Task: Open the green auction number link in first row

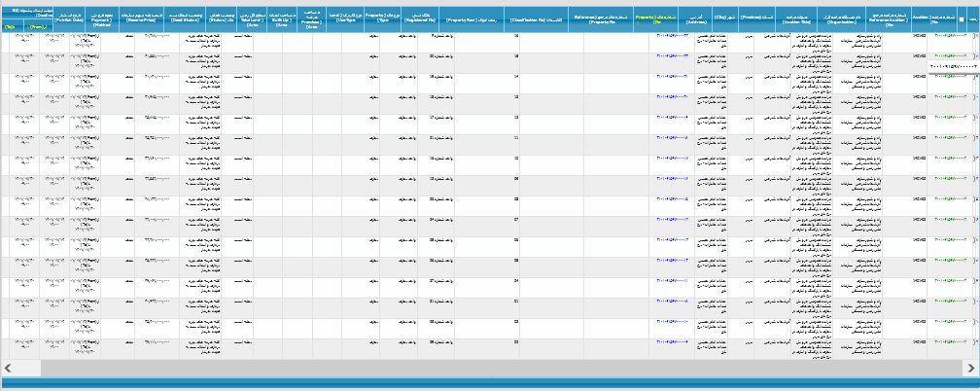Action: click(950, 35)
